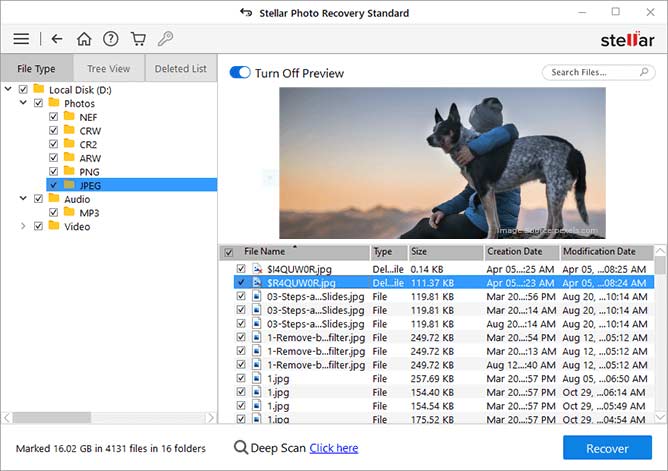668x471 pixels.
Task: Go back using the left arrow icon
Action: pyautogui.click(x=57, y=39)
